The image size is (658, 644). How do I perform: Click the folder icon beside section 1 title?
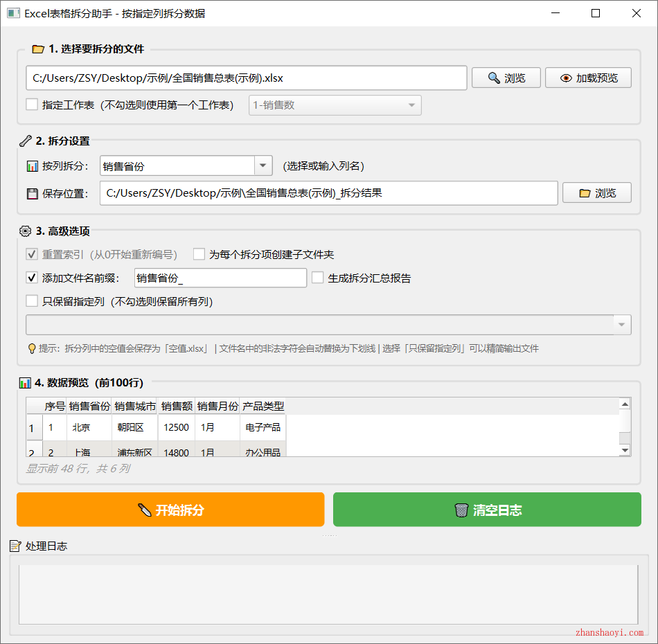tap(38, 49)
